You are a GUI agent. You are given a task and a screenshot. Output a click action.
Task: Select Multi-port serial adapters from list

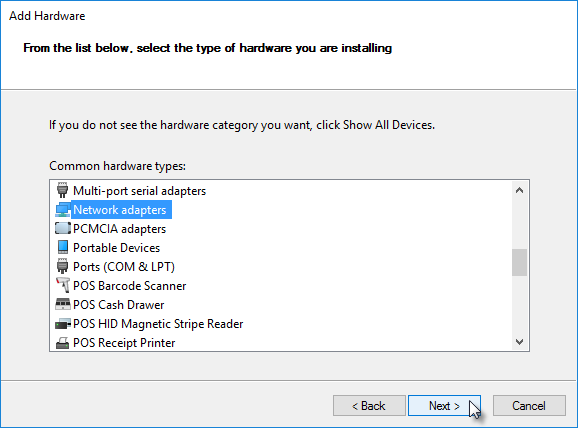[x=139, y=191]
